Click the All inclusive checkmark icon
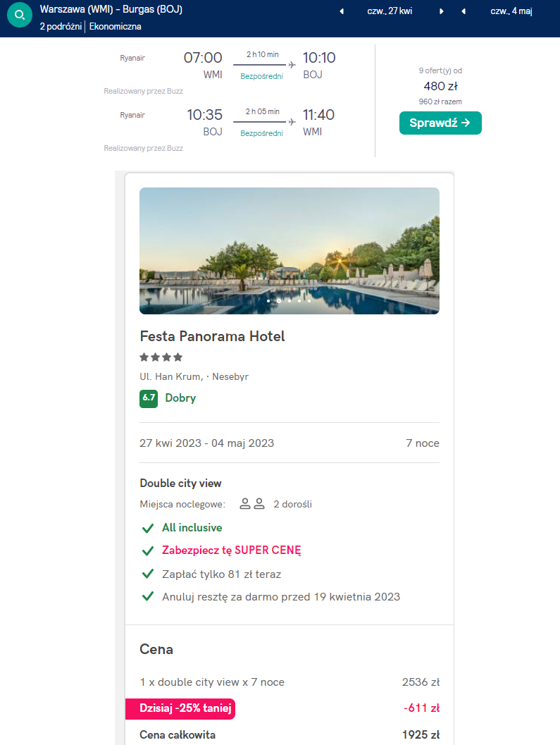The image size is (560, 745). click(148, 529)
